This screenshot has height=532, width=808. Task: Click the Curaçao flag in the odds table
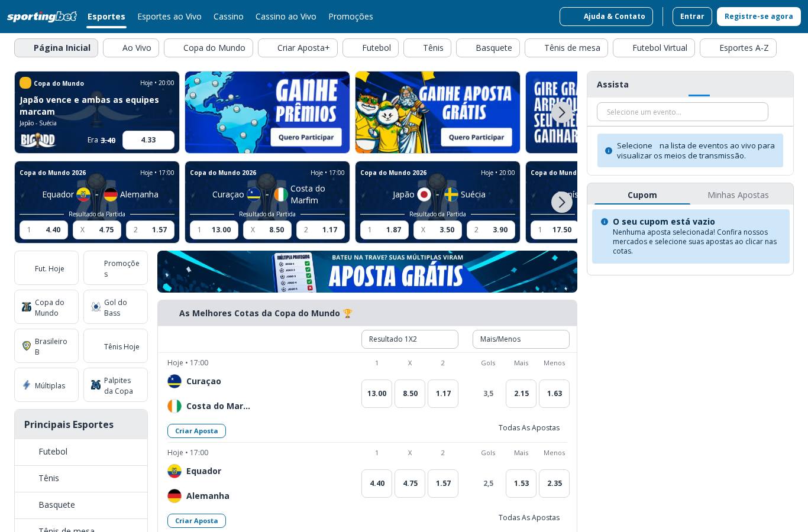tap(174, 381)
